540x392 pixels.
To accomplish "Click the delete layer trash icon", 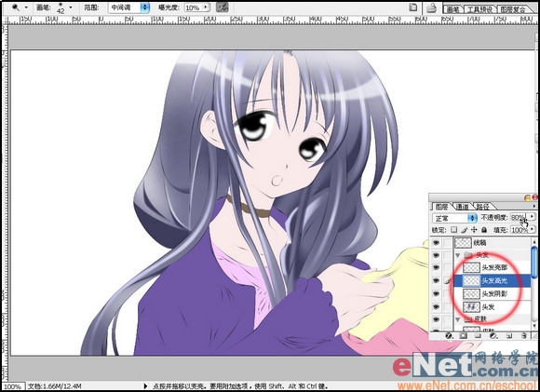I will (x=524, y=336).
